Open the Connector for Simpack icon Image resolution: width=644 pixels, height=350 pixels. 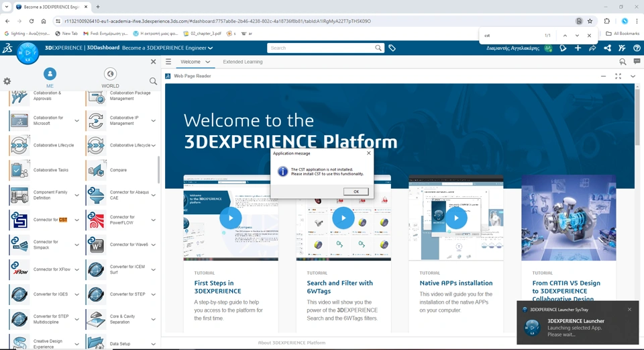[19, 245]
